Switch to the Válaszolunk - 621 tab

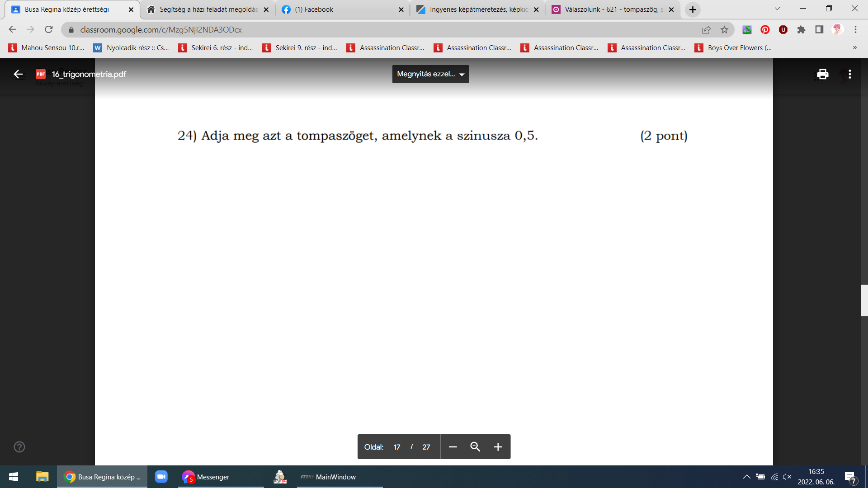(x=612, y=9)
